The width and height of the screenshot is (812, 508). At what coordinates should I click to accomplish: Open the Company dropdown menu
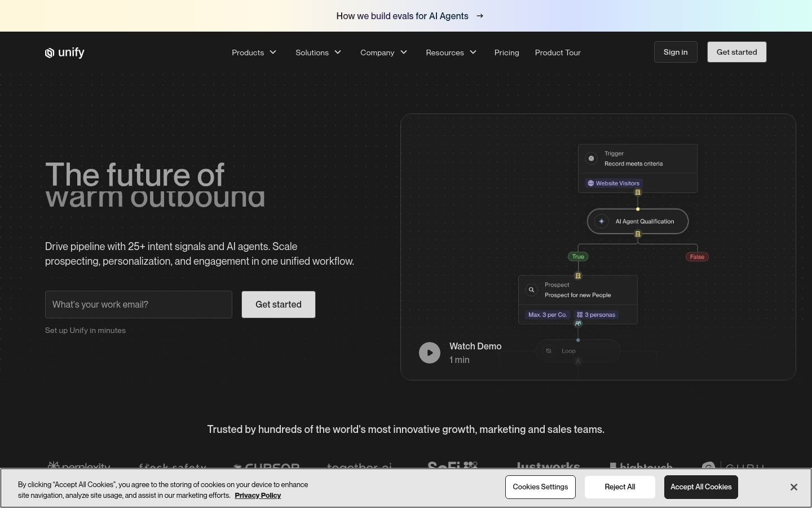pos(383,52)
